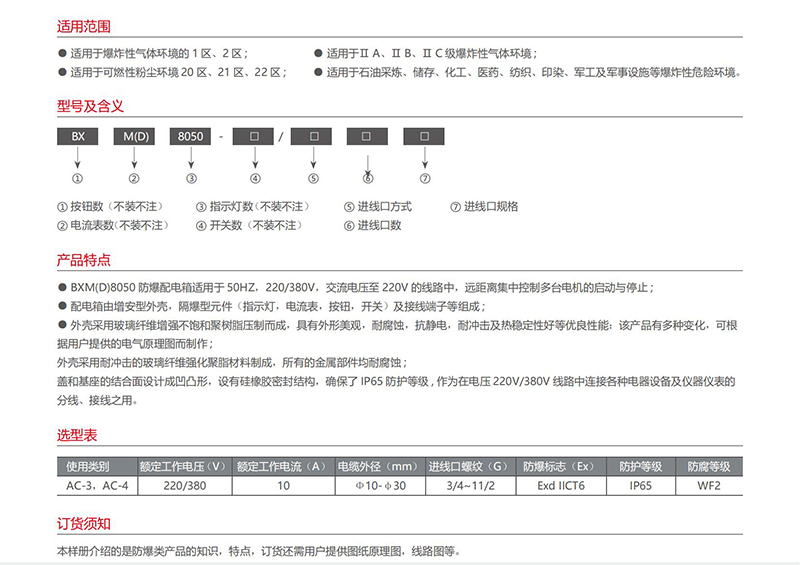Select the IP65 cell in the table
The image size is (800, 565).
click(x=641, y=485)
